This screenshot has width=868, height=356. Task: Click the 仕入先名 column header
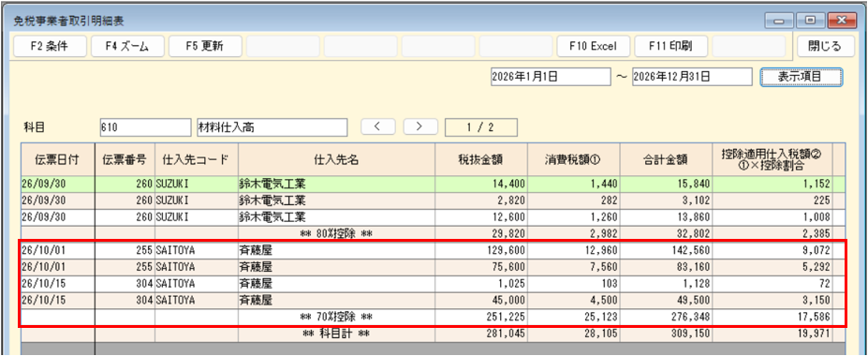(x=336, y=159)
